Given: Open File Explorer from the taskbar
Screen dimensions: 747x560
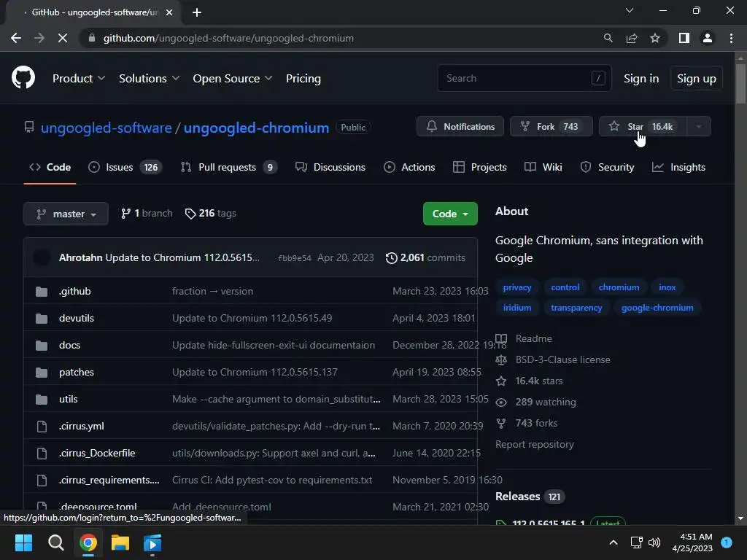Looking at the screenshot, I should 120,542.
